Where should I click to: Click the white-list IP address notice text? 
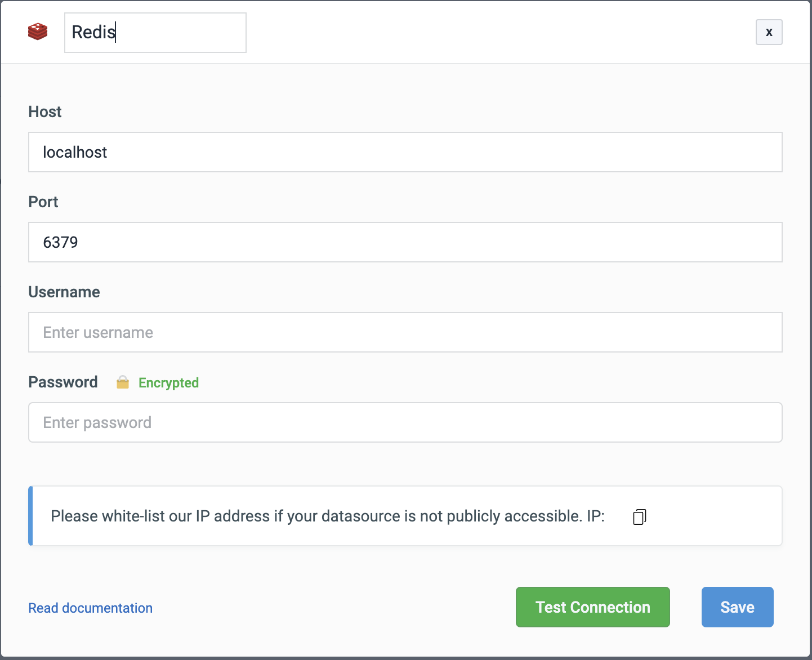(315, 516)
